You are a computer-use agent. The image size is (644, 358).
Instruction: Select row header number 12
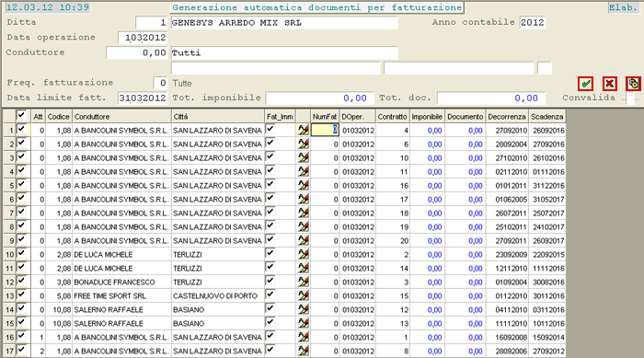9,282
